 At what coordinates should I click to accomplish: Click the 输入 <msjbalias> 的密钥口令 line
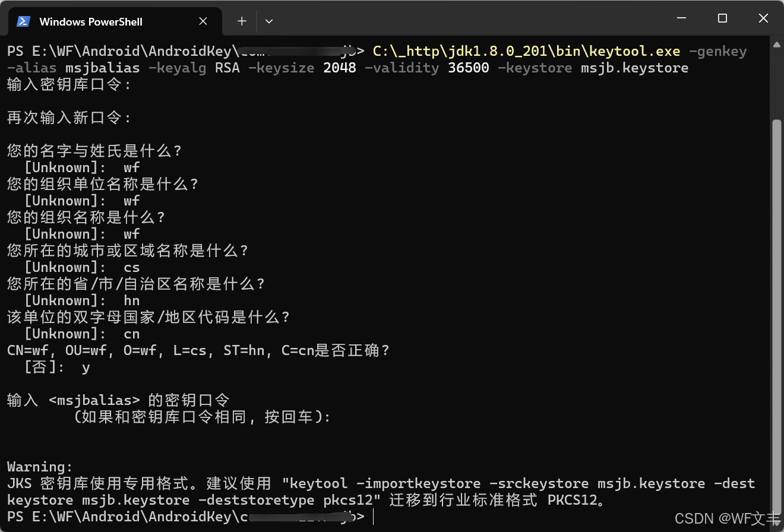click(x=118, y=400)
